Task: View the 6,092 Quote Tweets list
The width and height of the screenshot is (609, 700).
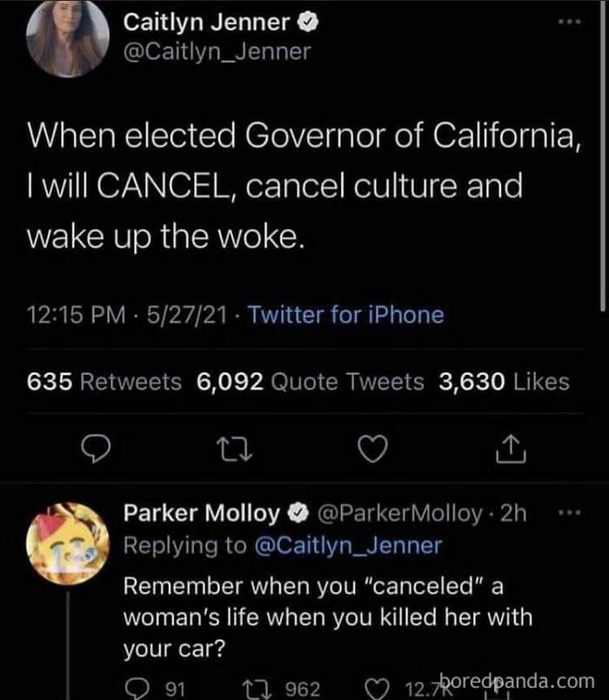Action: click(311, 382)
